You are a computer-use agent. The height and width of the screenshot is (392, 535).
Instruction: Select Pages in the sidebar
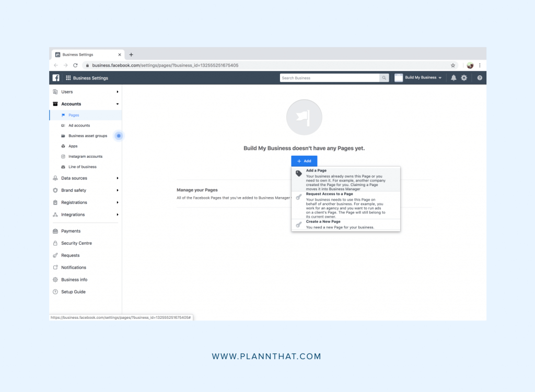(x=86, y=115)
